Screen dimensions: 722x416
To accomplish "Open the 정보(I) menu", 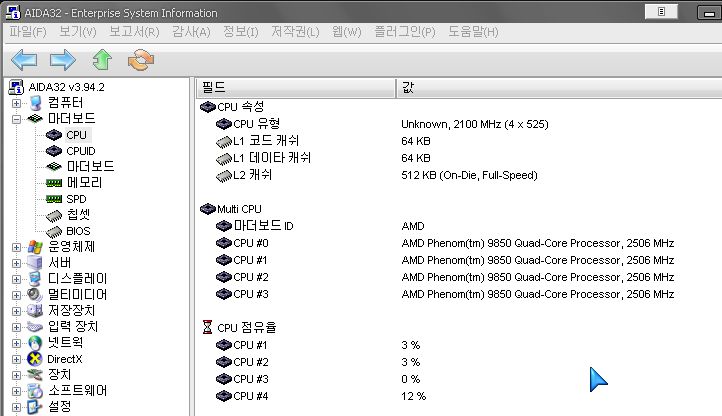I will (240, 32).
